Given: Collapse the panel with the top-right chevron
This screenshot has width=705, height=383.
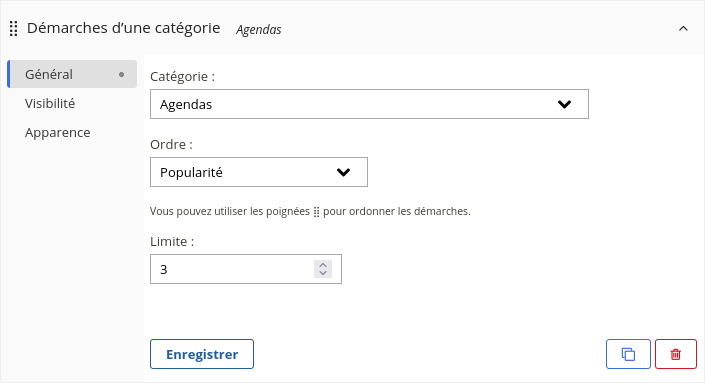Looking at the screenshot, I should tap(683, 29).
